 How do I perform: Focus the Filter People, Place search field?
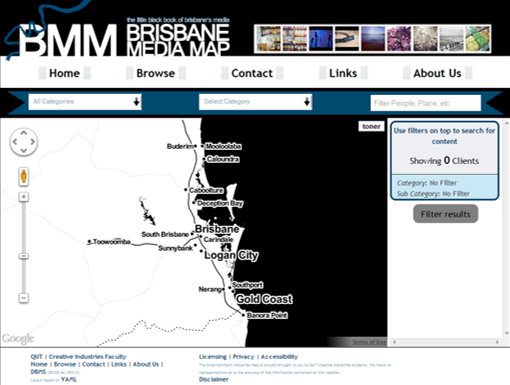426,103
